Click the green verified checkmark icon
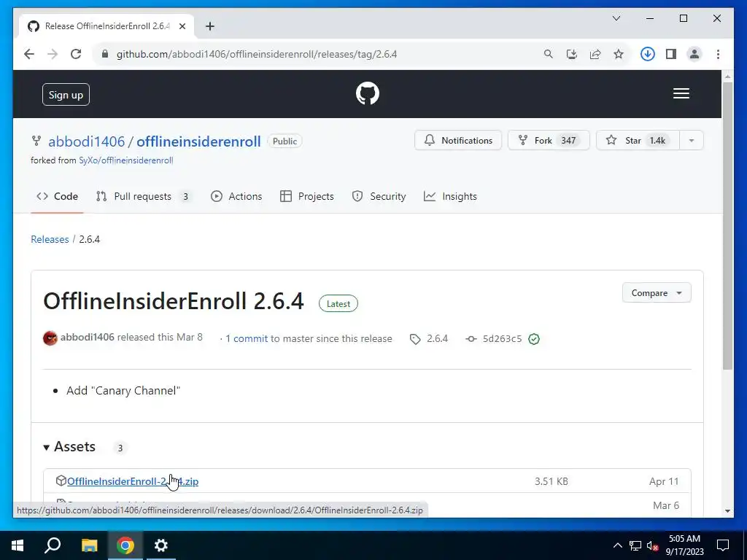Screen dimensions: 747x560 point(534,338)
